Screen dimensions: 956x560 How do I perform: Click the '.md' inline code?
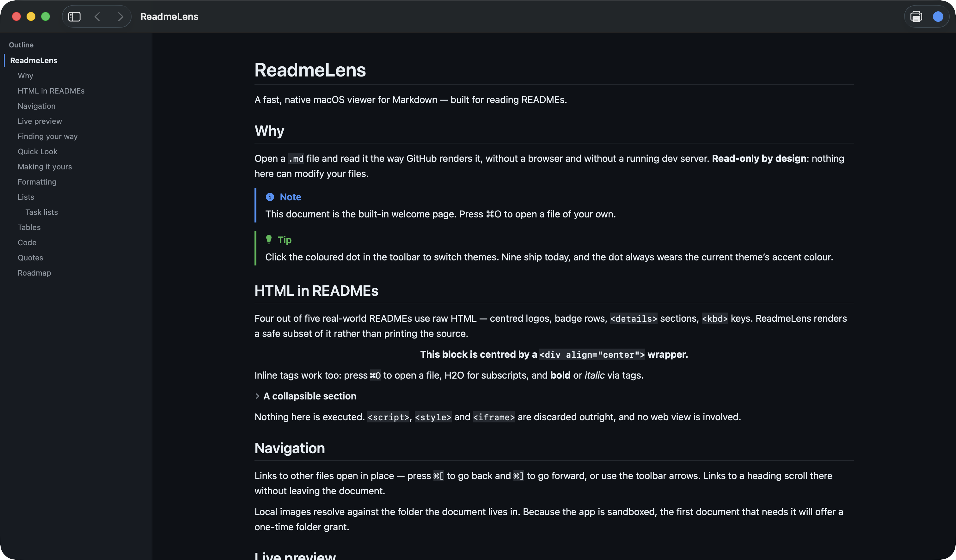pyautogui.click(x=296, y=159)
